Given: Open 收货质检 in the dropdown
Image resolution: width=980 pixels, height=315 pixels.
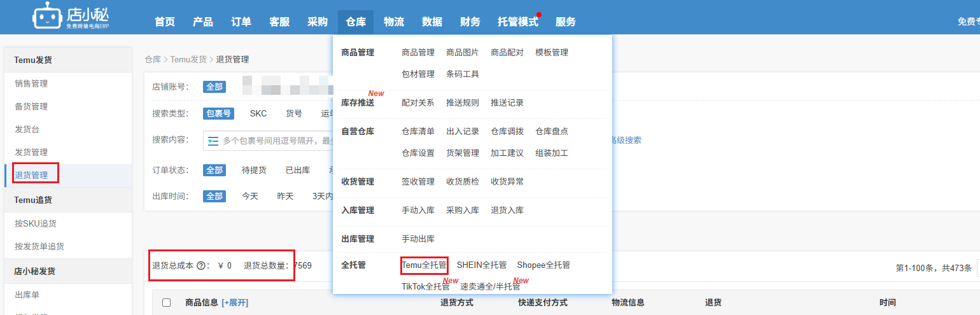Looking at the screenshot, I should tap(463, 181).
